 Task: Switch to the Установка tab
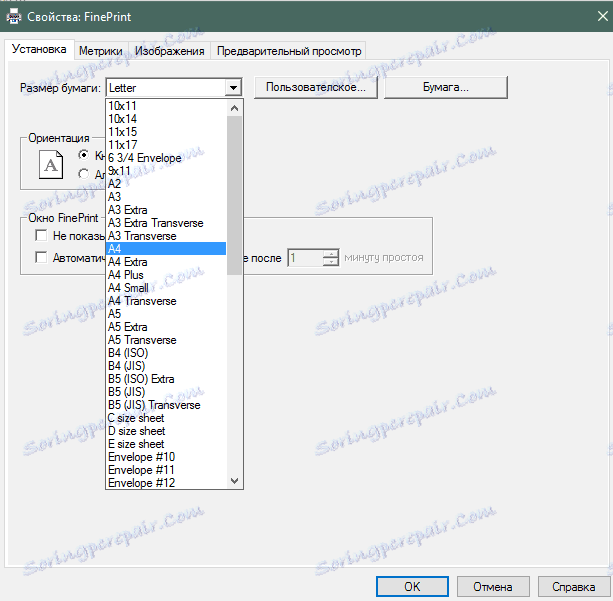(39, 49)
